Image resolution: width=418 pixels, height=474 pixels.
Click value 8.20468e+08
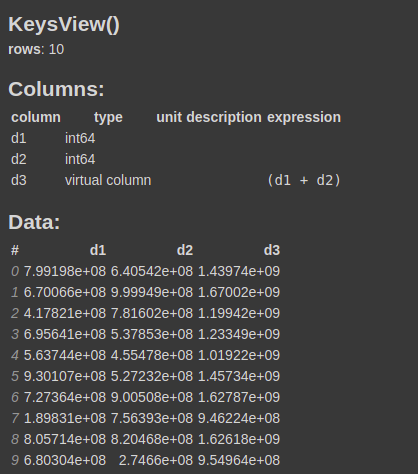[x=152, y=439]
